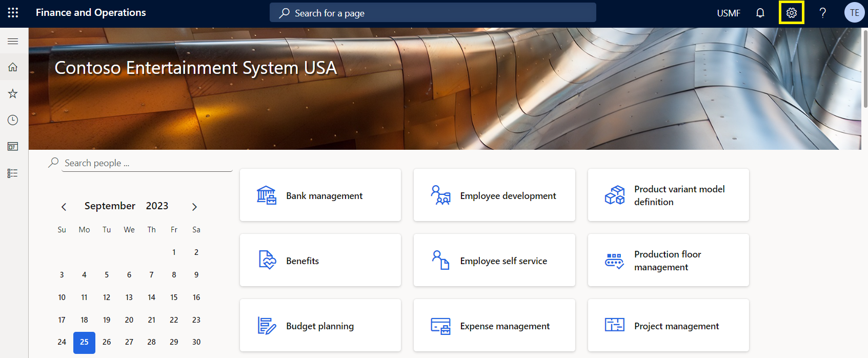Screen dimensions: 868x358
Task: Go to next month in calendar
Action: [x=194, y=207]
